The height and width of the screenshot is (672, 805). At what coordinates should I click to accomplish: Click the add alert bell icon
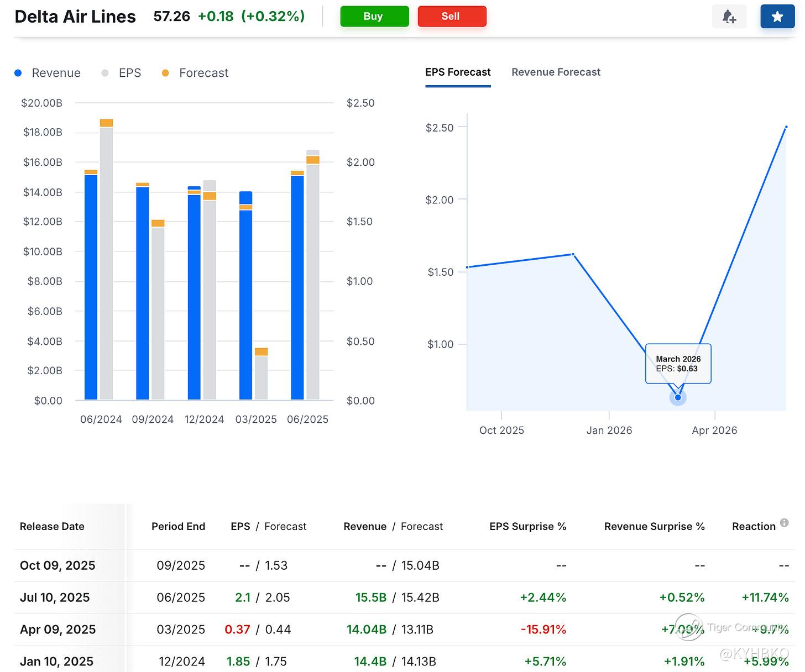click(x=729, y=17)
